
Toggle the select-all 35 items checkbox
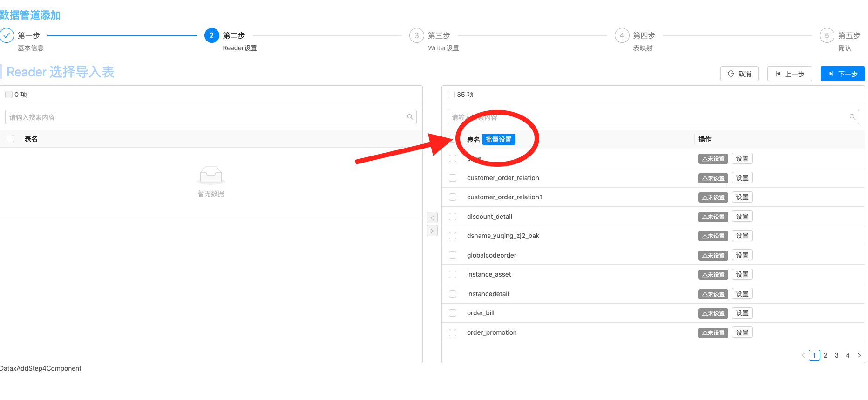pyautogui.click(x=451, y=95)
